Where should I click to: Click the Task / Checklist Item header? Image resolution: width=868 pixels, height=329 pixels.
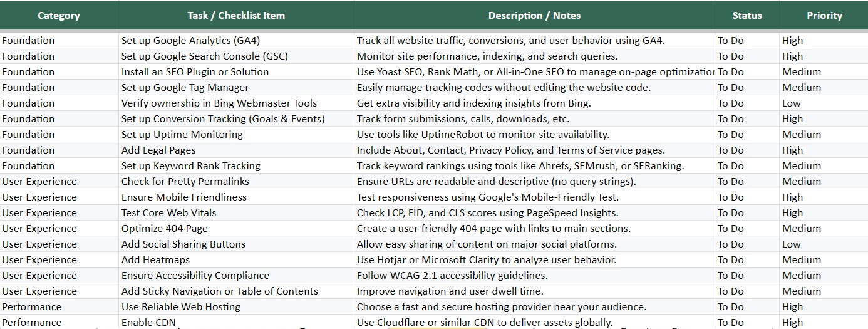236,16
